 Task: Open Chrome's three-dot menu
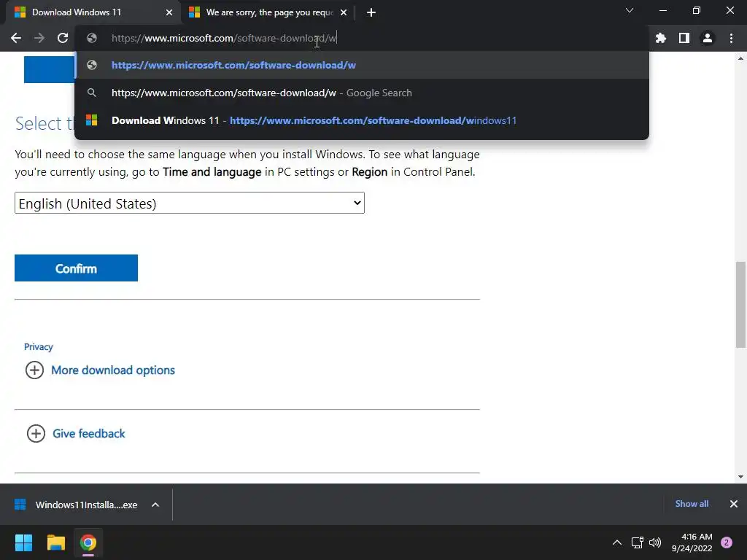point(731,38)
